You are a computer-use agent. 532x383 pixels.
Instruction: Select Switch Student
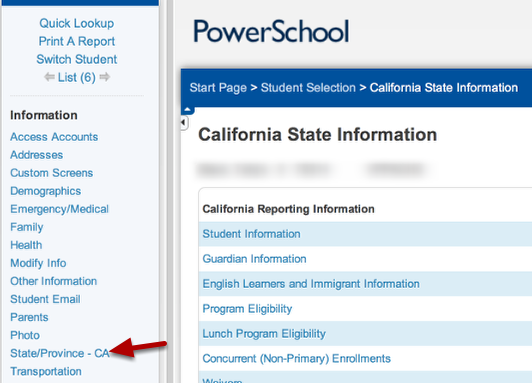(77, 59)
